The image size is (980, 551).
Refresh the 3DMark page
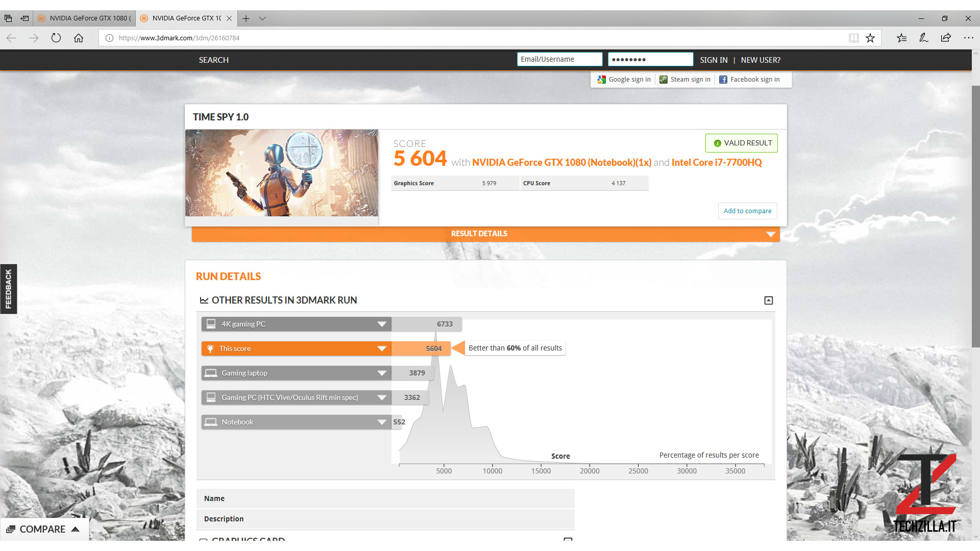point(56,38)
